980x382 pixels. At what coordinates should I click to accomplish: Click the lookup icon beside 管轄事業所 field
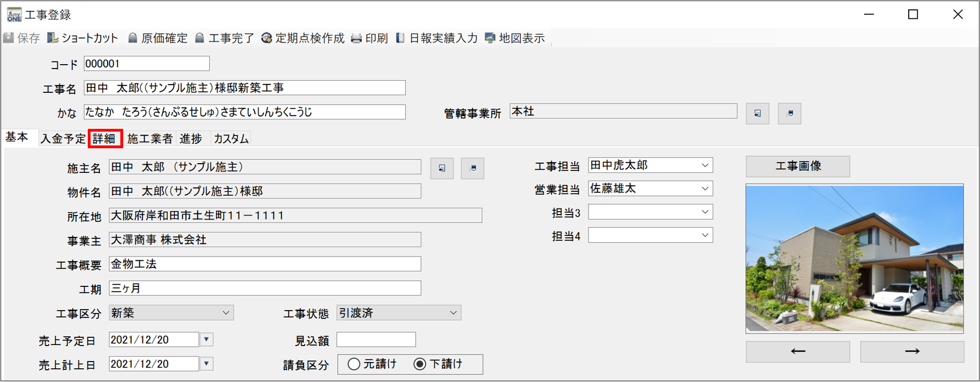(x=757, y=113)
